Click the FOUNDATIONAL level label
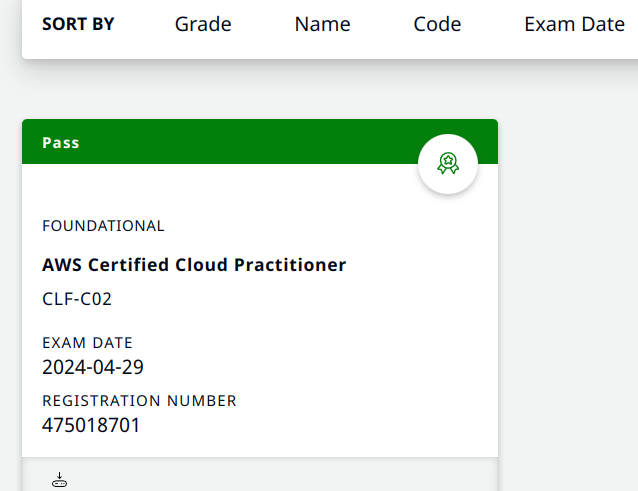The width and height of the screenshot is (638, 491). [103, 226]
